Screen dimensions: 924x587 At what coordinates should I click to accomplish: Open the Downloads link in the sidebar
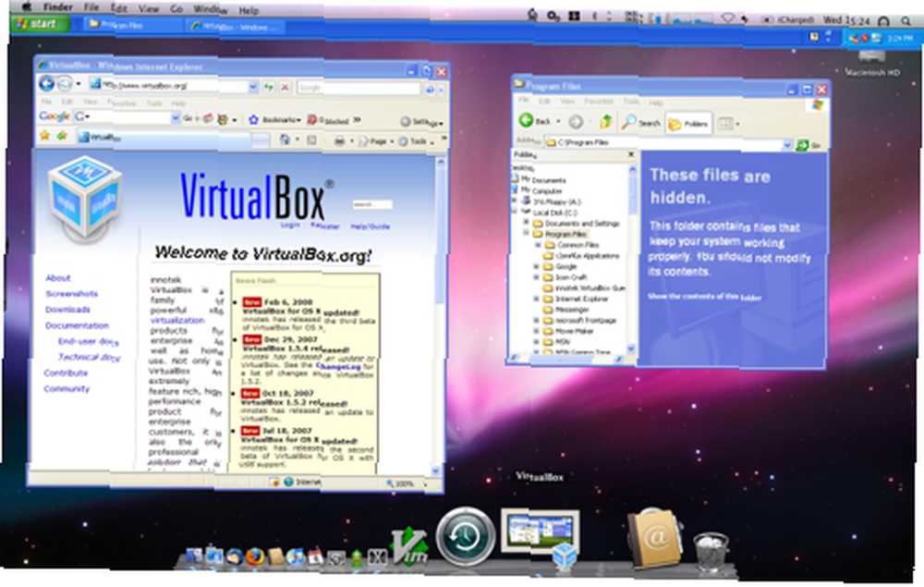[67, 310]
